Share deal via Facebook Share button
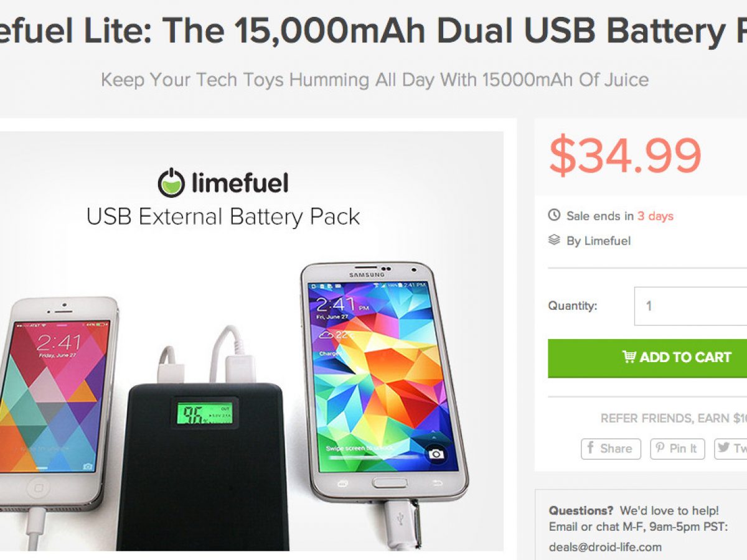 pyautogui.click(x=611, y=449)
